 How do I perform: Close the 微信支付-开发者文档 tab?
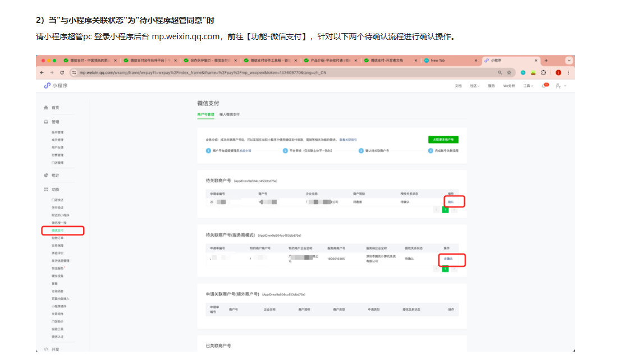[x=416, y=61]
